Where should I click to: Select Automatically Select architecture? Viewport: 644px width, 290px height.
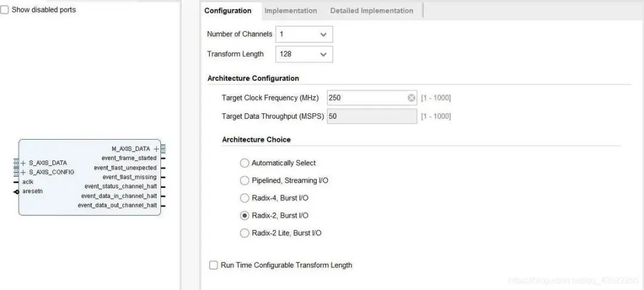244,163
